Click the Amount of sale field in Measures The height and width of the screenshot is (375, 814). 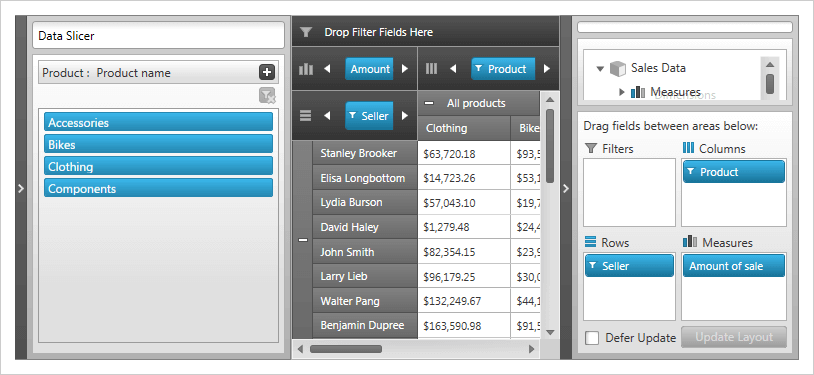734,266
